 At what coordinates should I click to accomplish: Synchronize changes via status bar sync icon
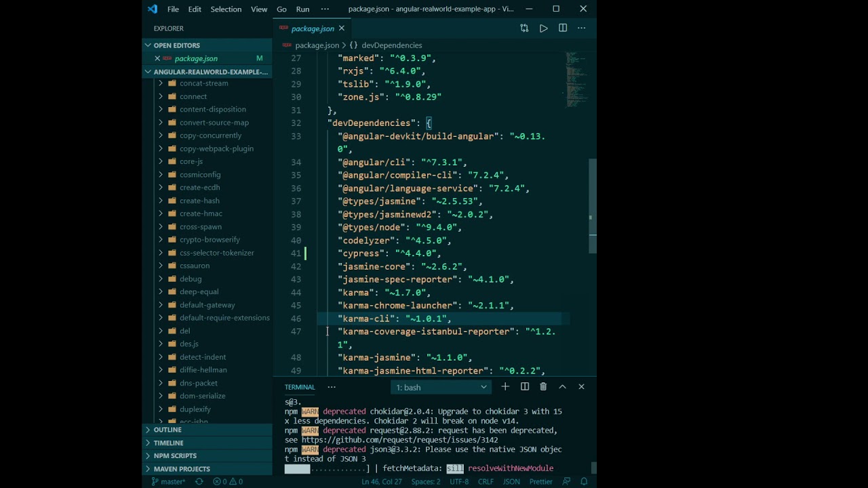pos(199,482)
